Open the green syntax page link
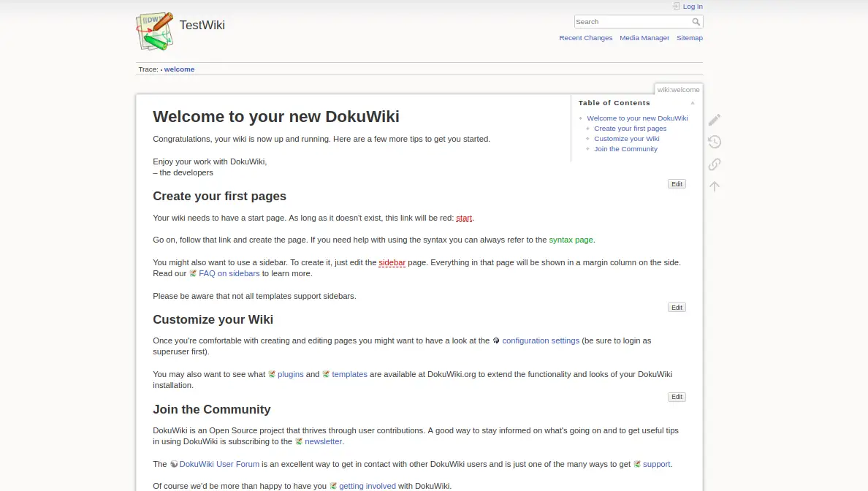The width and height of the screenshot is (868, 491). point(571,240)
